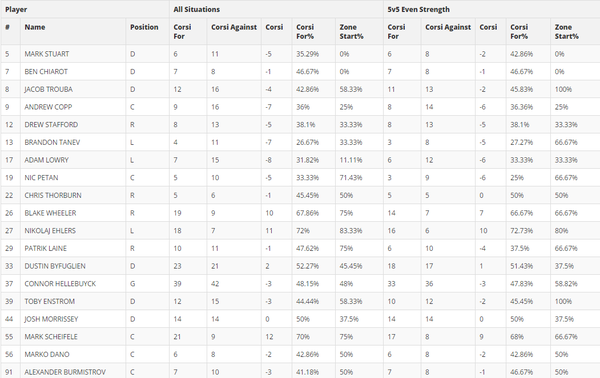Click the All Situations group header
The image size is (600, 378).
click(197, 10)
